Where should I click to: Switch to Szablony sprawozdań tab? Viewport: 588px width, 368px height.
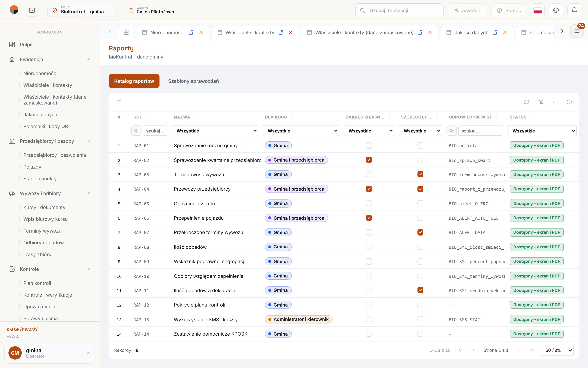(x=193, y=81)
